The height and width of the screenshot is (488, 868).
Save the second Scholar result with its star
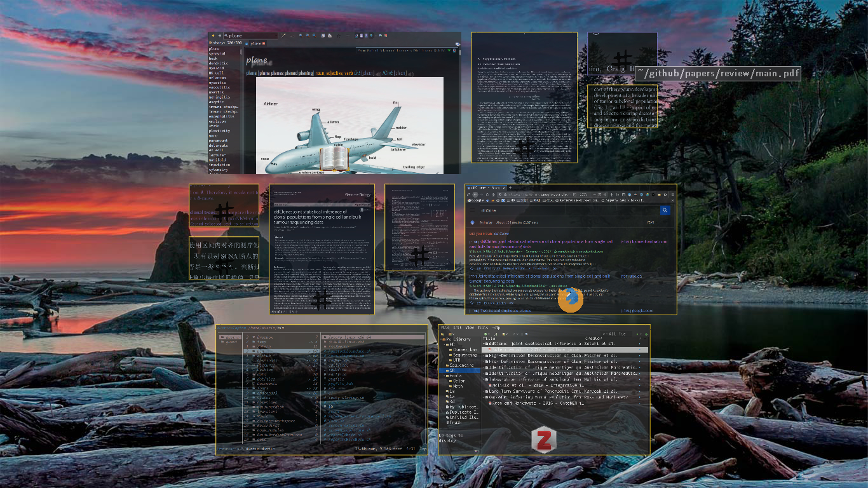[471, 302]
